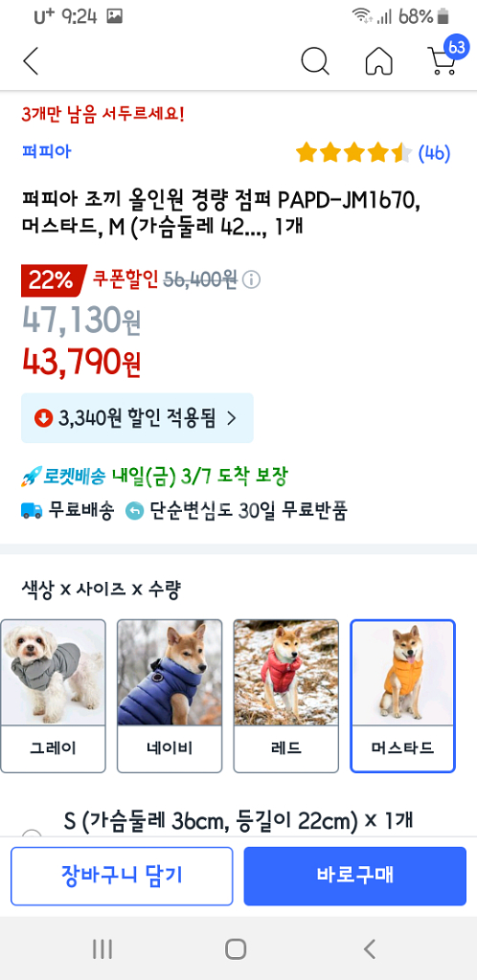This screenshot has width=477, height=980.
Task: Open search with magnifier icon
Action: pos(314,60)
